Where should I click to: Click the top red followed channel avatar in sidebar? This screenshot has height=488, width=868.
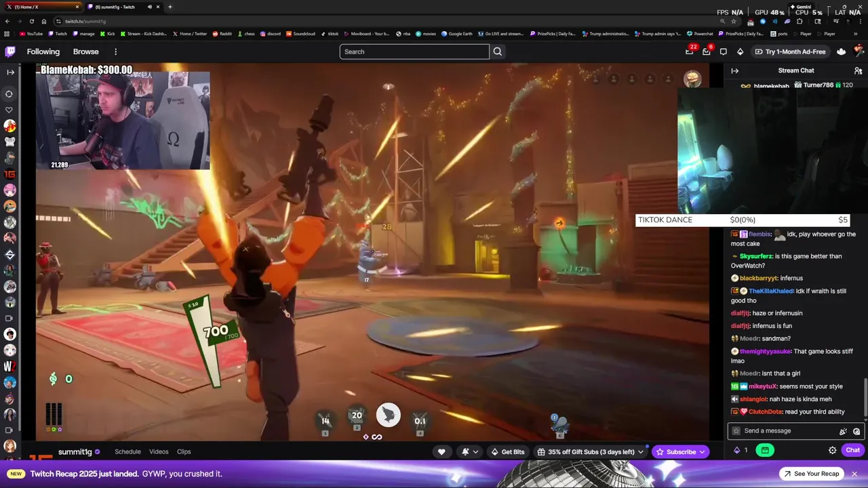coord(10,126)
